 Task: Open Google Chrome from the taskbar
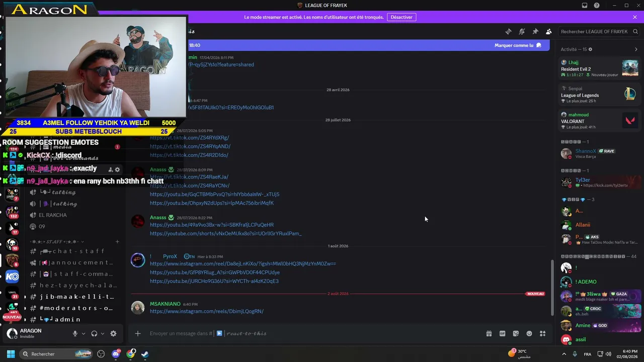131,354
